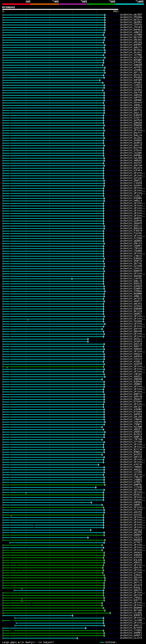This screenshot has height=644, width=146.
Task: Select hit label UniRef100_P61866
Action: [131, 321]
